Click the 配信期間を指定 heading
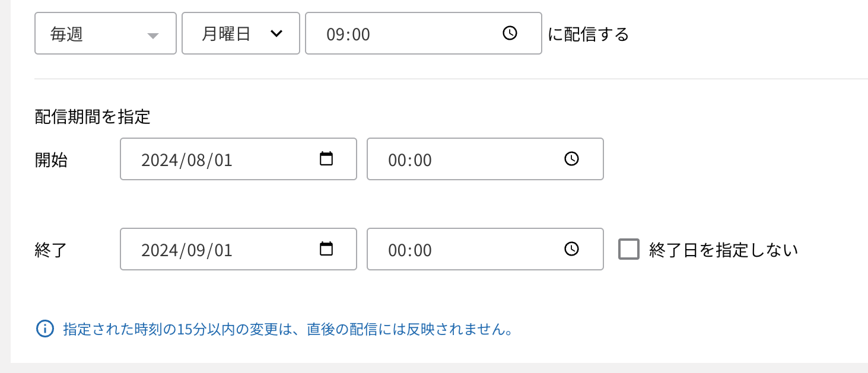 pyautogui.click(x=93, y=117)
